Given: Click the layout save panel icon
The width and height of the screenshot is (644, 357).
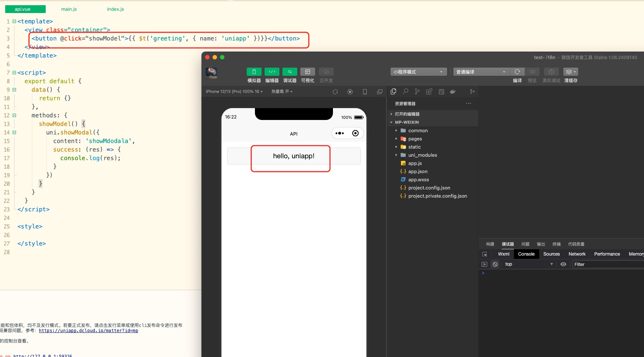Looking at the screenshot, I should click(441, 91).
